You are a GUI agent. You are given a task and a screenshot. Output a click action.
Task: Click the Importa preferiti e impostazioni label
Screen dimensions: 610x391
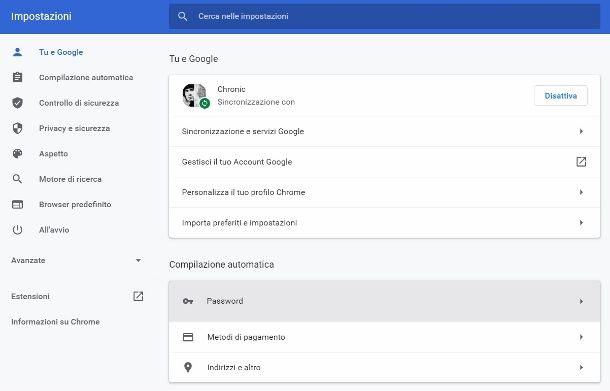(x=240, y=223)
